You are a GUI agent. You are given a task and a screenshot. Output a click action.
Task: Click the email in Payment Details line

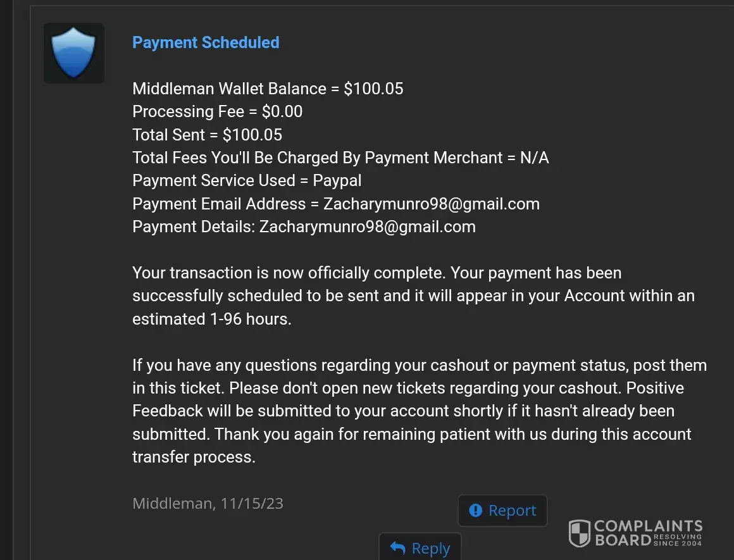click(x=367, y=227)
